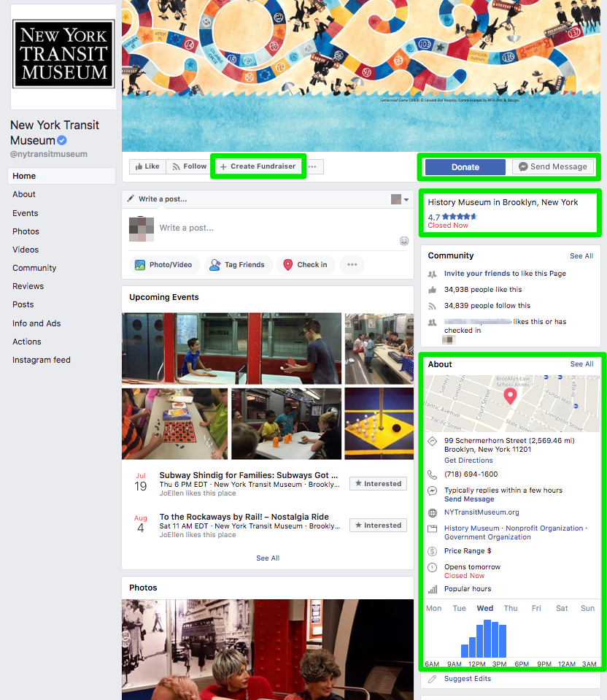This screenshot has width=607, height=700.
Task: Select Mon in popular hours chart
Action: tap(433, 608)
